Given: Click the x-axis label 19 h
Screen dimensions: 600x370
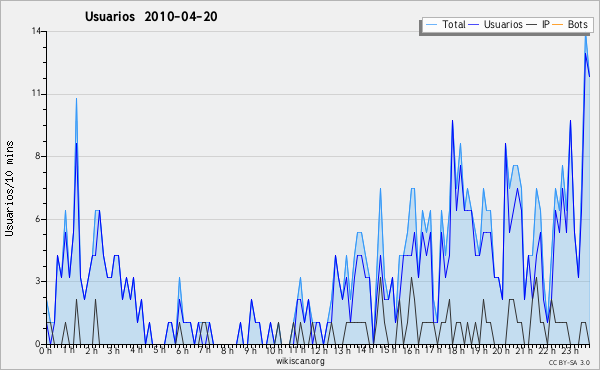Looking at the screenshot, I should pyautogui.click(x=479, y=350).
